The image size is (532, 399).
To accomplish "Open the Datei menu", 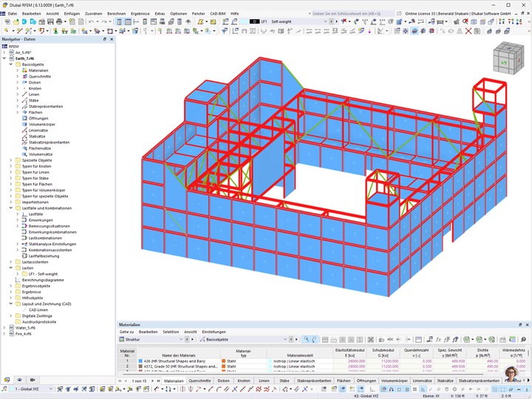I will pos(13,13).
